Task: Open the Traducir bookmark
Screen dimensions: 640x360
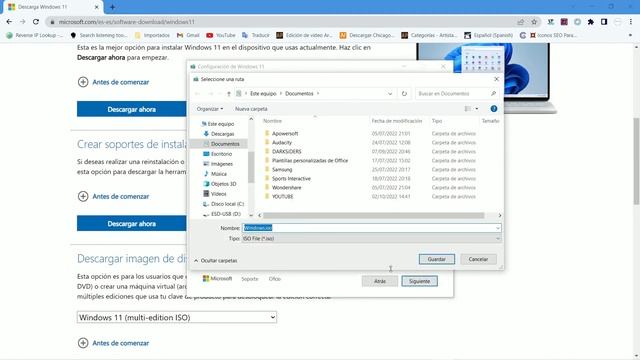Action: (256, 35)
